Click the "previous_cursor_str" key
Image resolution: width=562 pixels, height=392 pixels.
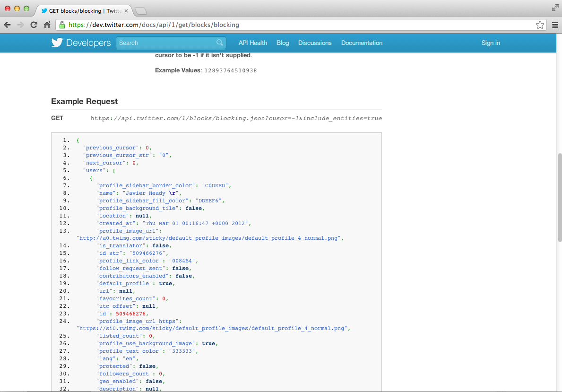click(117, 155)
